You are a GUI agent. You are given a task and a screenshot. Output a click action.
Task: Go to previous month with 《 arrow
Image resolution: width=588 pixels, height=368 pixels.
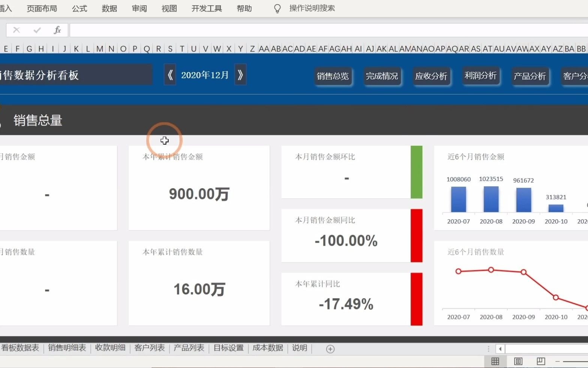(170, 75)
